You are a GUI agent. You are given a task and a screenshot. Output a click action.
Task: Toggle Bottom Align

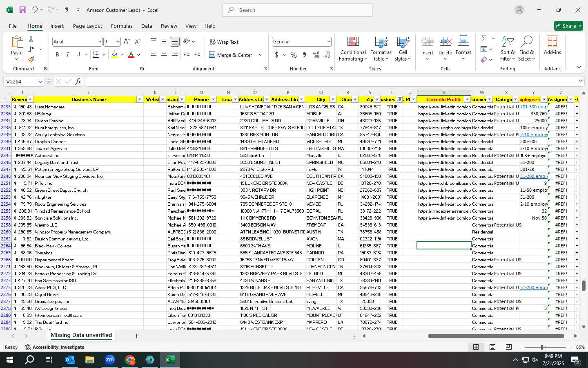click(x=175, y=41)
